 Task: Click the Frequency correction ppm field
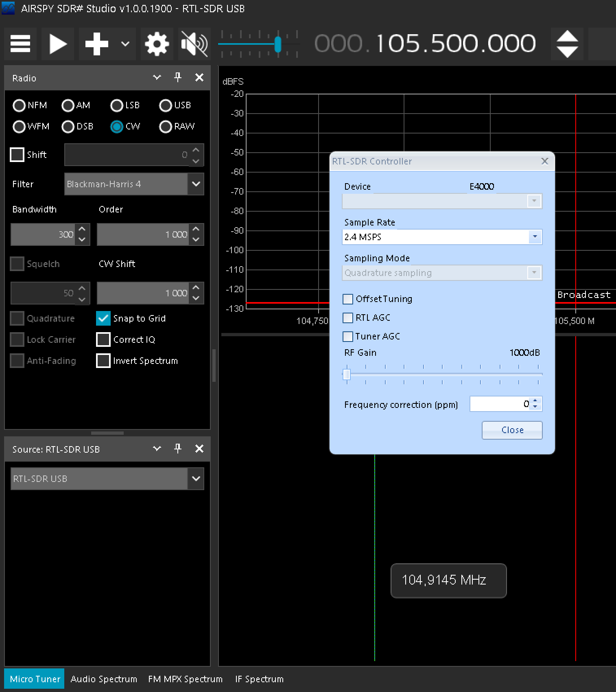point(500,404)
